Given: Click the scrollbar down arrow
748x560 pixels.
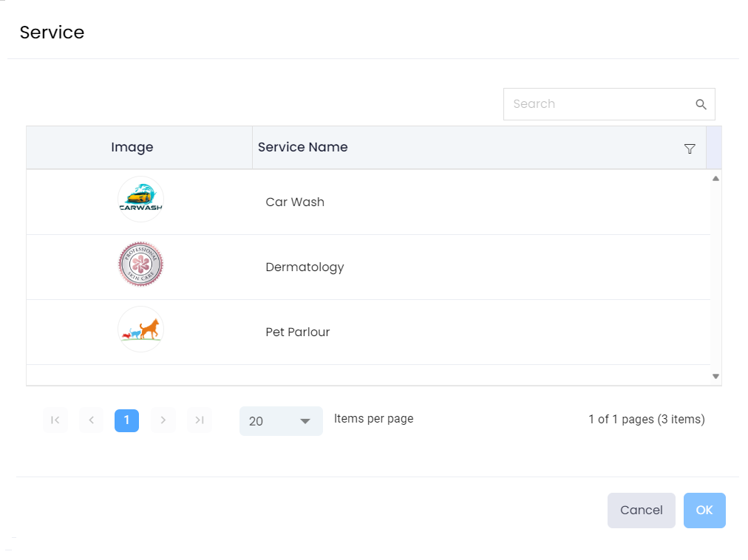Looking at the screenshot, I should [x=715, y=376].
